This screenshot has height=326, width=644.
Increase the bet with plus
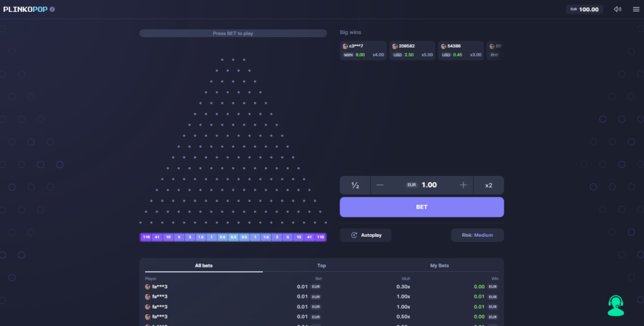(x=464, y=185)
